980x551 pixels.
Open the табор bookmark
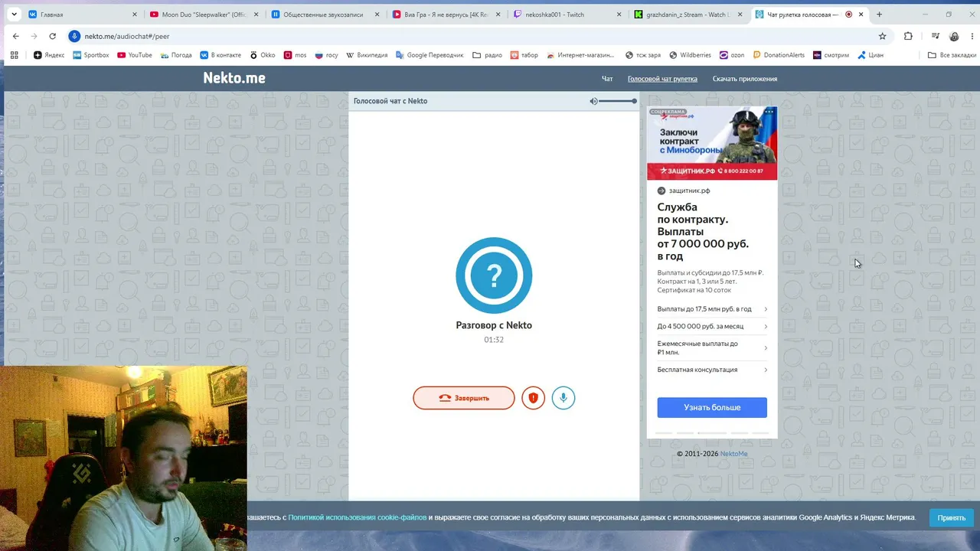click(x=524, y=55)
